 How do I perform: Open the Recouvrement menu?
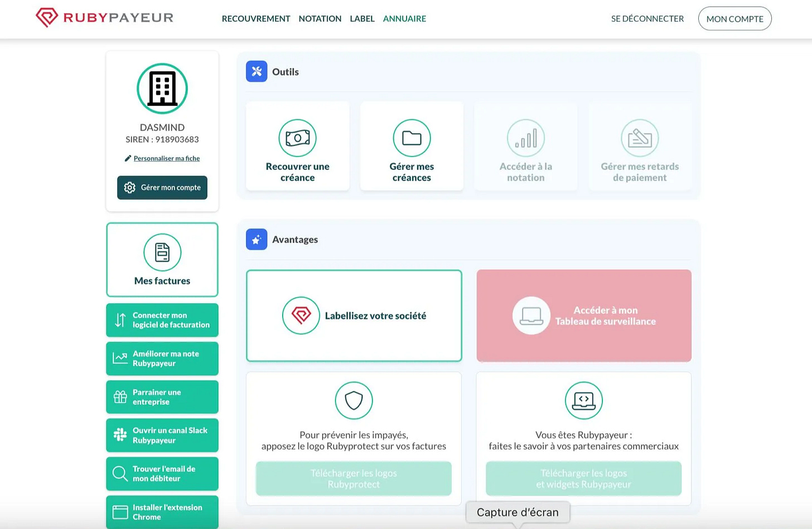click(256, 18)
